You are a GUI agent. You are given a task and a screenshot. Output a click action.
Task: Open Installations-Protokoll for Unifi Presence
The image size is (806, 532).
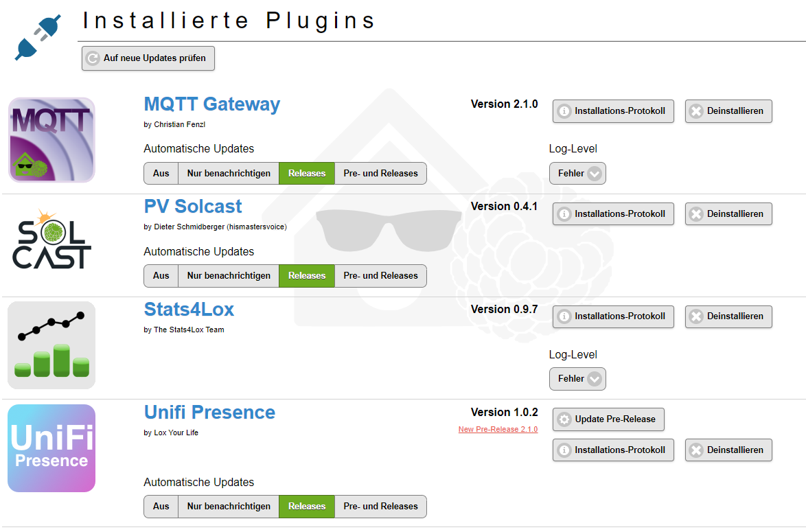click(613, 450)
